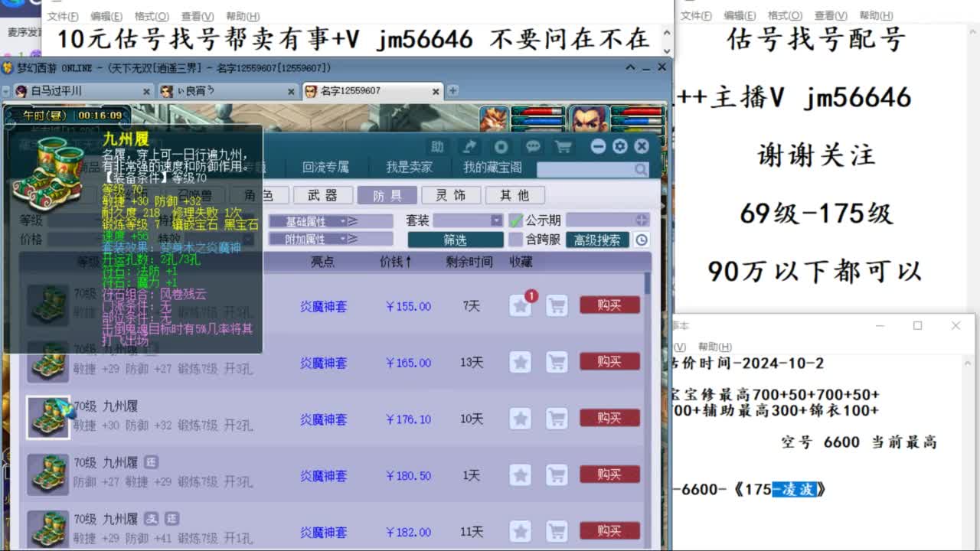Open the shopping cart icon in marketplace header

563,147
